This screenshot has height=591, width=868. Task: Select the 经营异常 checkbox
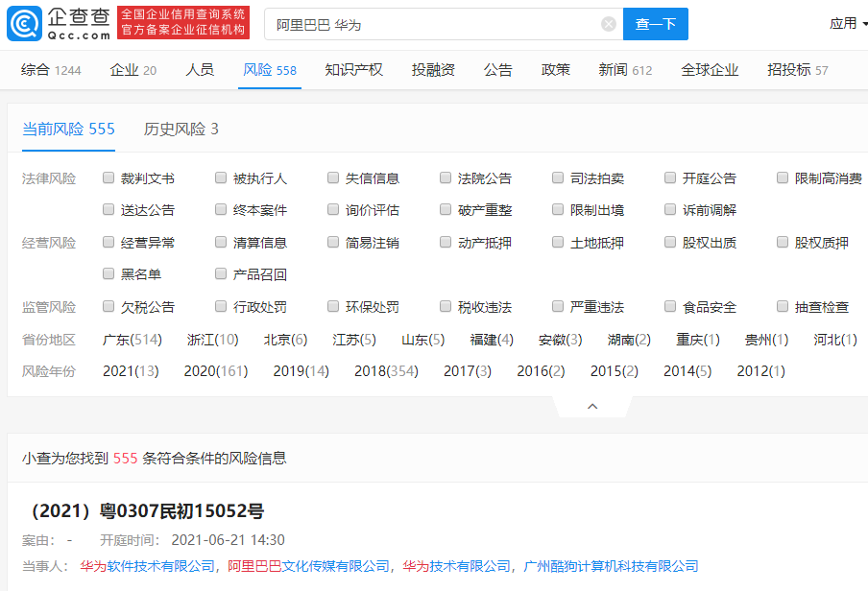(x=109, y=243)
